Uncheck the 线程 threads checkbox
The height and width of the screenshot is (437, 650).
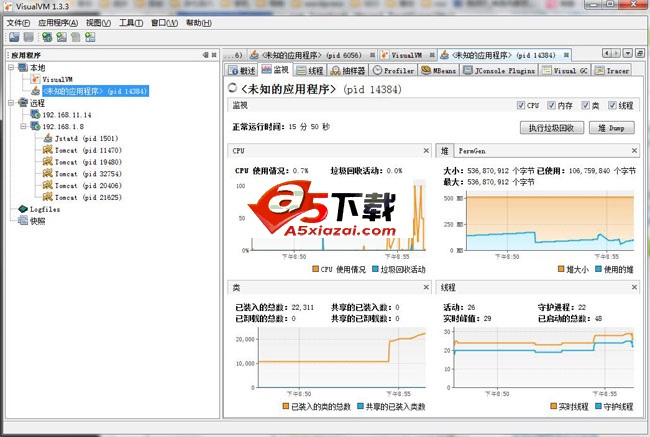coord(612,105)
